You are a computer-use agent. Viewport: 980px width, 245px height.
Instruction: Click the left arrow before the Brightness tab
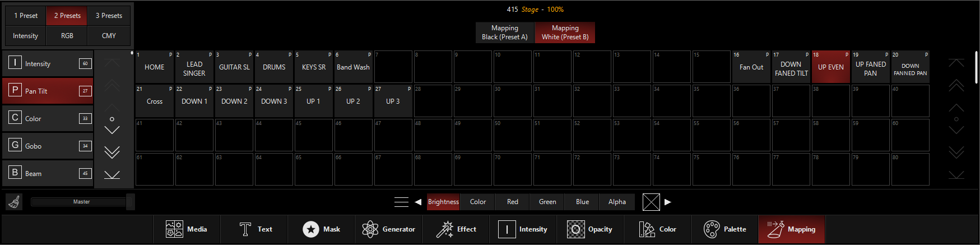(418, 202)
